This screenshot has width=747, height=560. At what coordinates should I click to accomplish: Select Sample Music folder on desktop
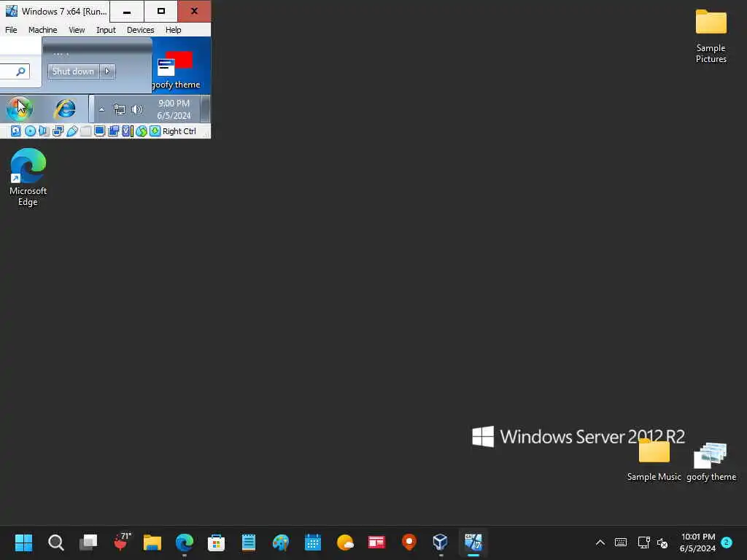tap(654, 461)
